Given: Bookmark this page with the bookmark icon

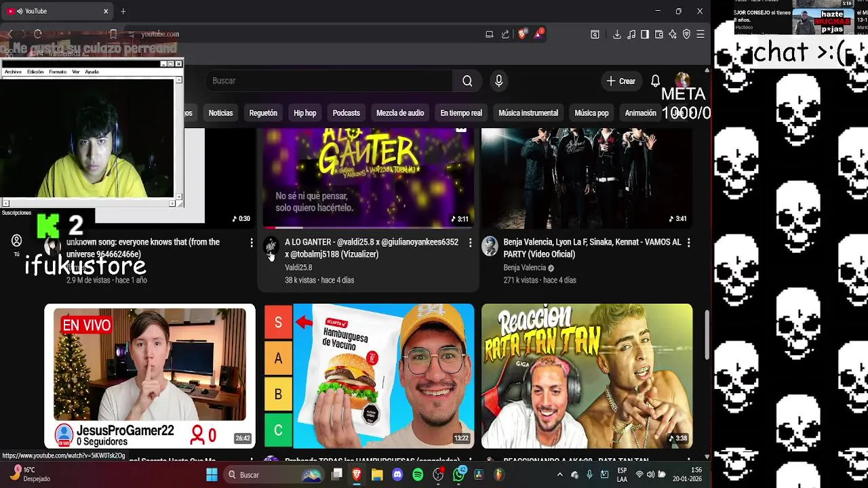Looking at the screenshot, I should 113,34.
